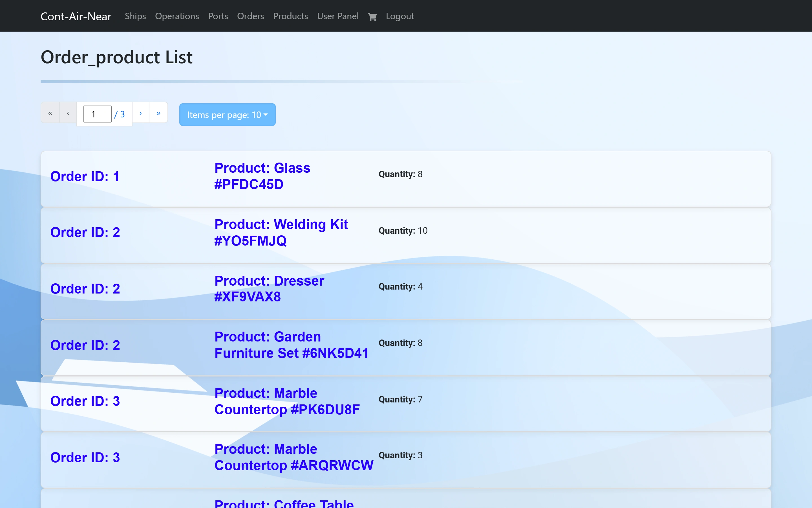Open Product: Marble Countertop #PK6DU8F

(x=287, y=401)
